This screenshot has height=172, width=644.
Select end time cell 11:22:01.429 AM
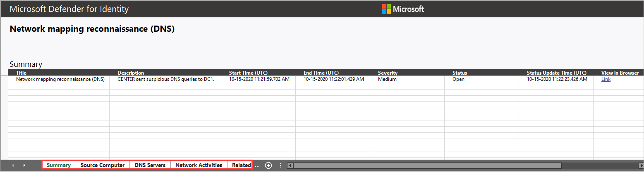coord(333,79)
